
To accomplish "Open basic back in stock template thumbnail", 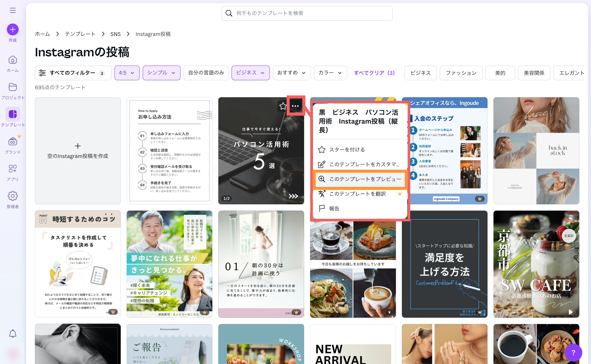I will [536, 151].
